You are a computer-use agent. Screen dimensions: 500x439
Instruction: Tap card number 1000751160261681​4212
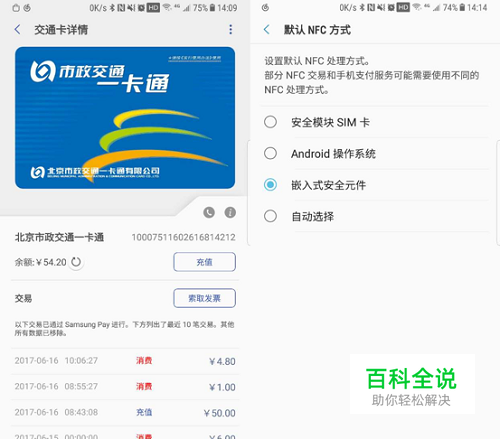[183, 237]
